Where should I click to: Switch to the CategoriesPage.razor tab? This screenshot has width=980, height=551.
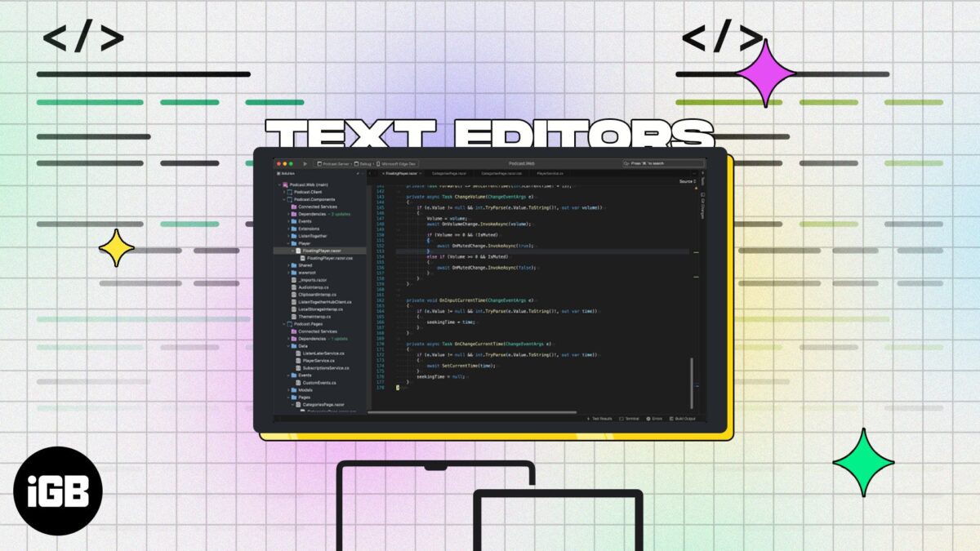click(450, 173)
